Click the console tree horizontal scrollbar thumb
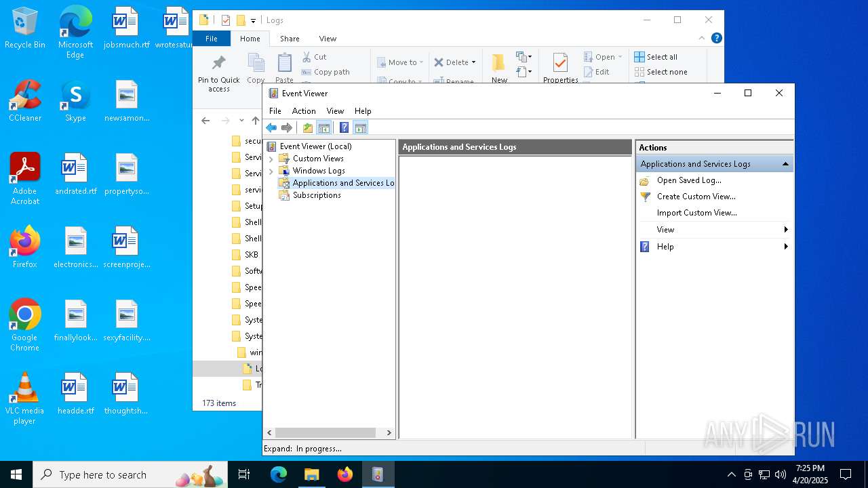 pyautogui.click(x=325, y=432)
